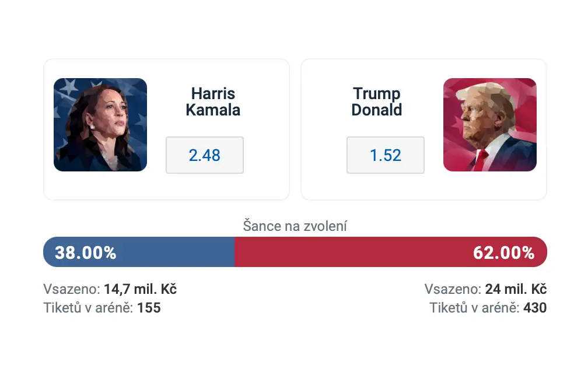Click the Kamala Harris portrait image
Image resolution: width=588 pixels, height=365 pixels.
(100, 125)
